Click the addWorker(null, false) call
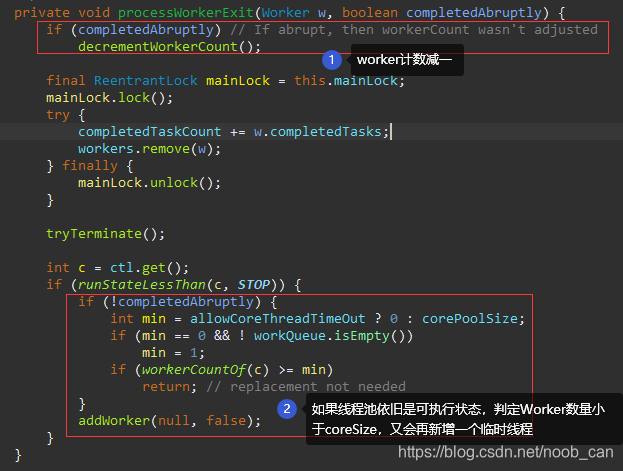The height and width of the screenshot is (471, 623). click(x=170, y=421)
